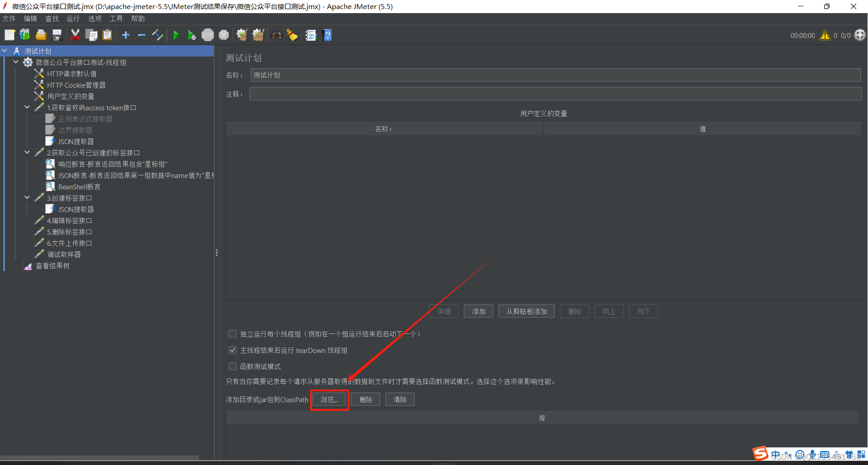
Task: Collapse the 2.获取公众号已创建的标签接口 node
Action: click(x=28, y=153)
